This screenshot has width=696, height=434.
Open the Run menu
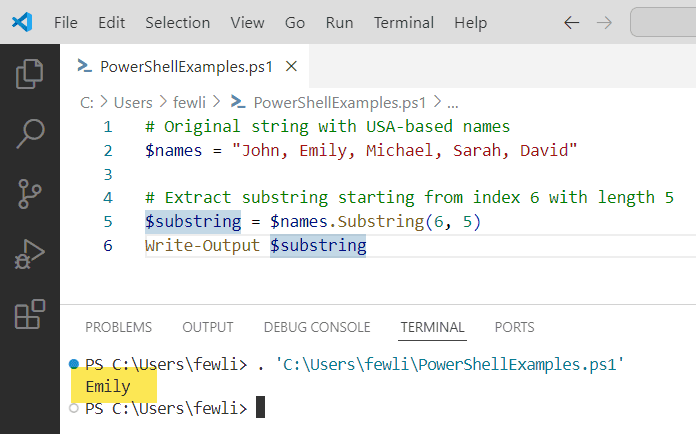click(x=340, y=22)
